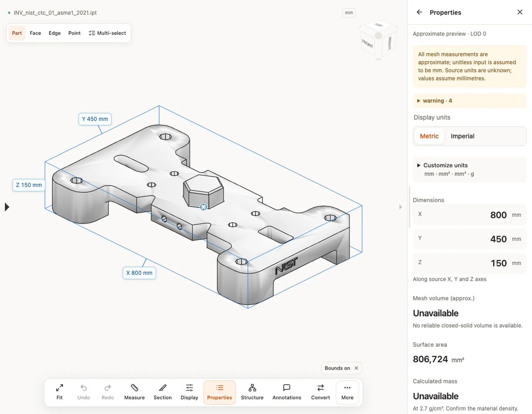The height and width of the screenshot is (414, 532).
Task: Select Point selection mode
Action: pyautogui.click(x=74, y=33)
